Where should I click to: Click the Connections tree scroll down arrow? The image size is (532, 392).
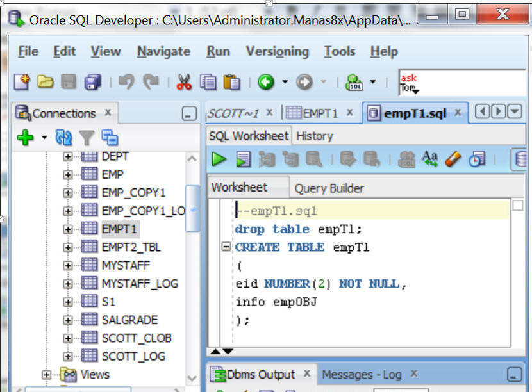192,378
